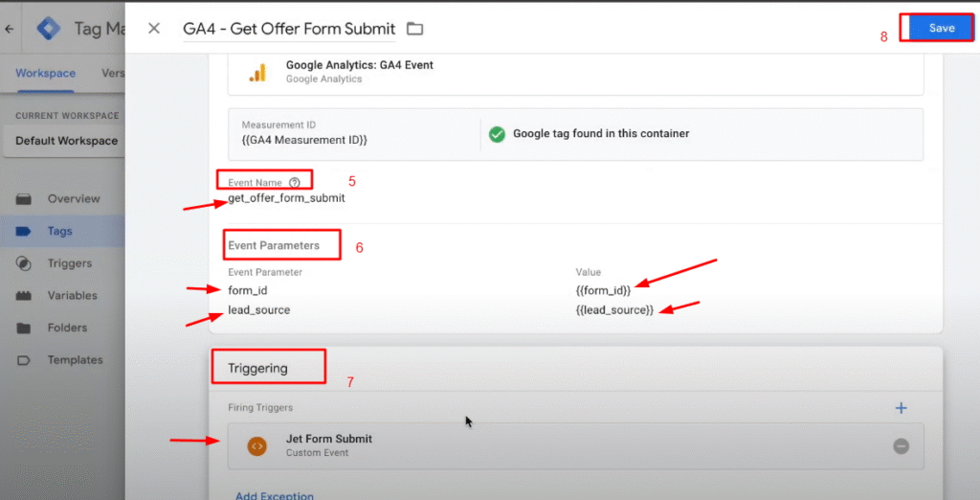Open Event Name help question mark icon
This screenshot has width=980, height=500.
[x=295, y=183]
